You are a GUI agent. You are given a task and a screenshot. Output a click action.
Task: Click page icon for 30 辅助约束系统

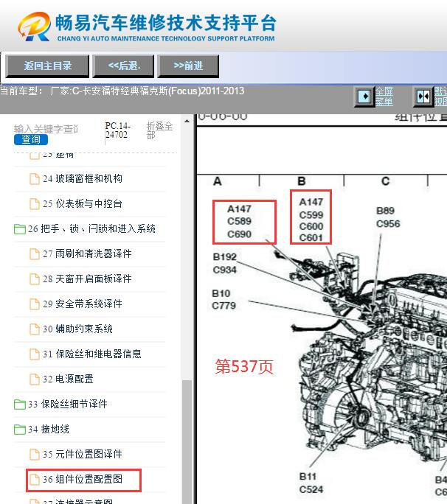pyautogui.click(x=35, y=329)
